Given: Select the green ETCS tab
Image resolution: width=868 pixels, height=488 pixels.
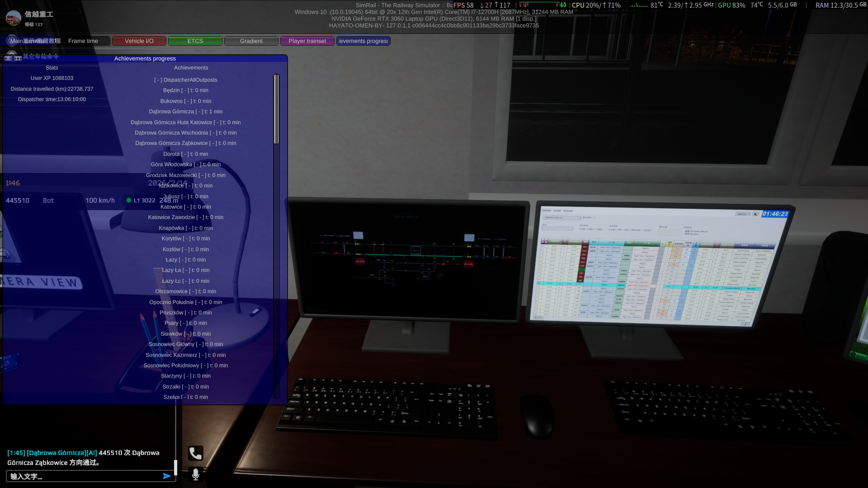Looking at the screenshot, I should point(195,41).
